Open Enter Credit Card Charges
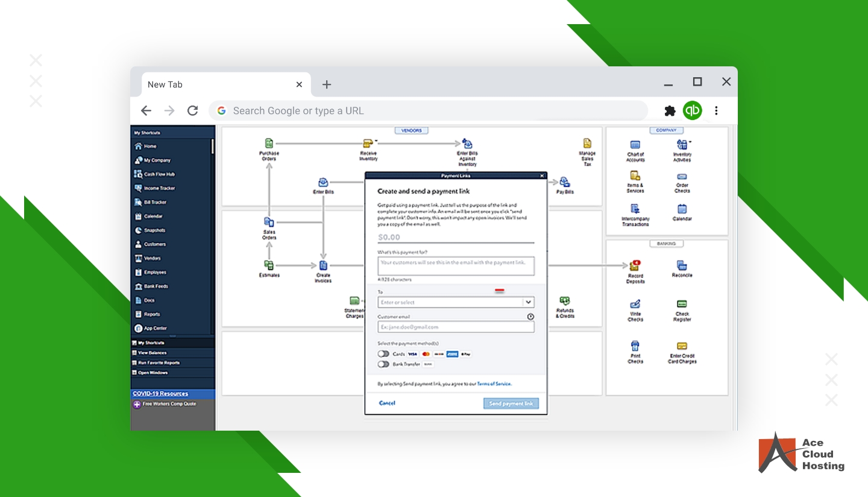 682,347
